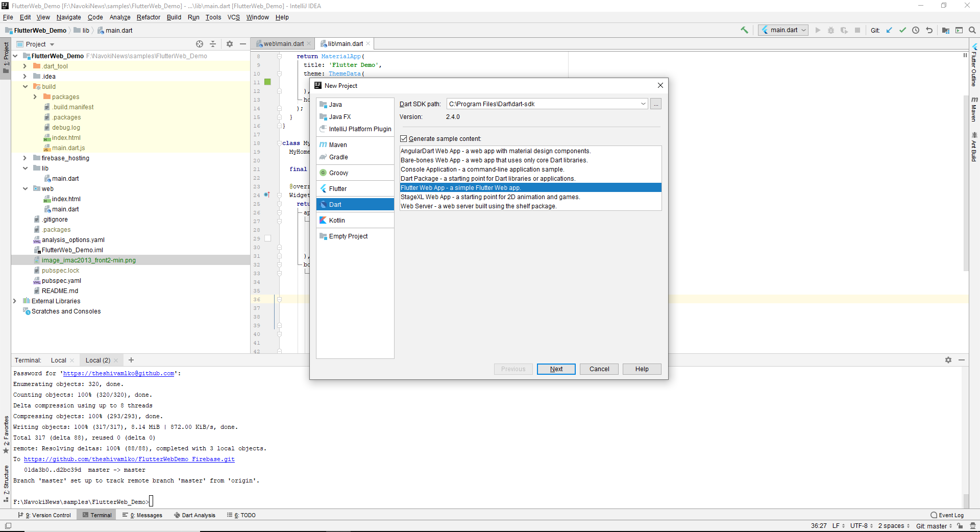The width and height of the screenshot is (980, 532).
Task: Collapse the build folder
Action: click(x=24, y=87)
